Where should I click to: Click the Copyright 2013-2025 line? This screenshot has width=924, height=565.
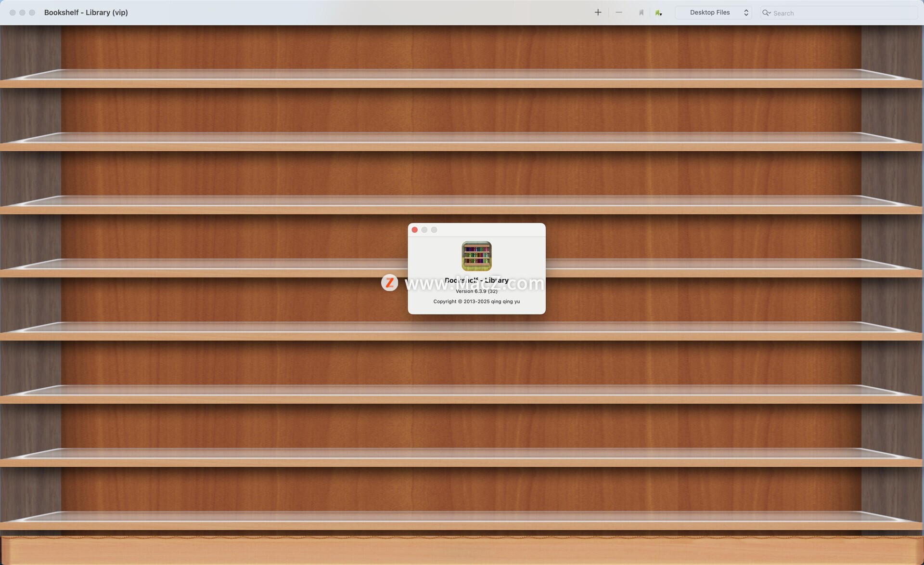click(476, 302)
